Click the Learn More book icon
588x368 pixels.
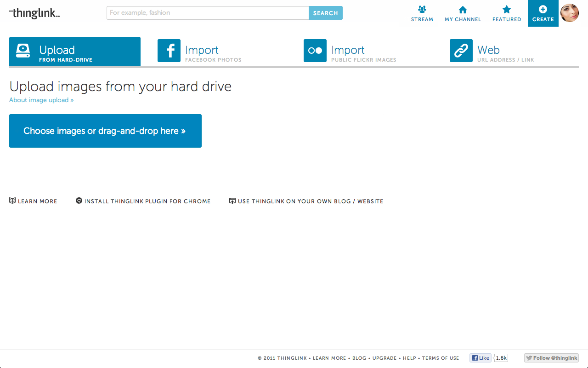click(x=12, y=201)
